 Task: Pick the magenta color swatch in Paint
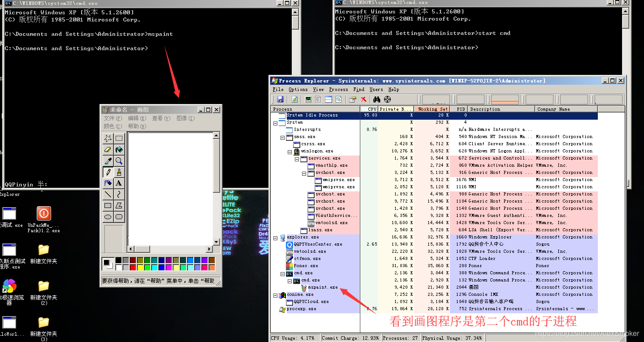169,267
